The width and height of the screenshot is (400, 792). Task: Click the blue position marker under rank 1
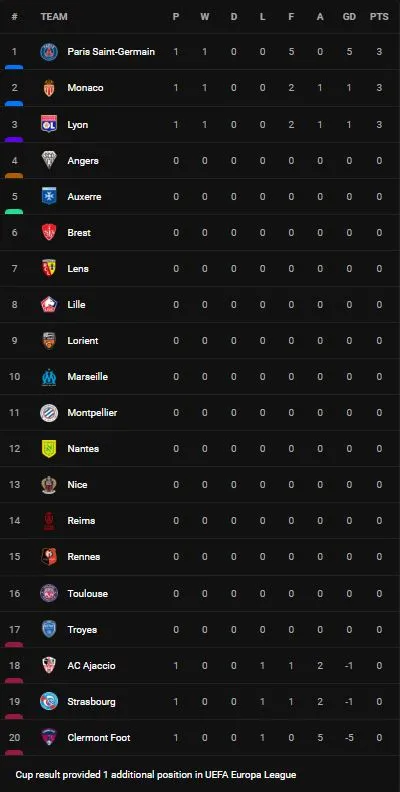14,67
